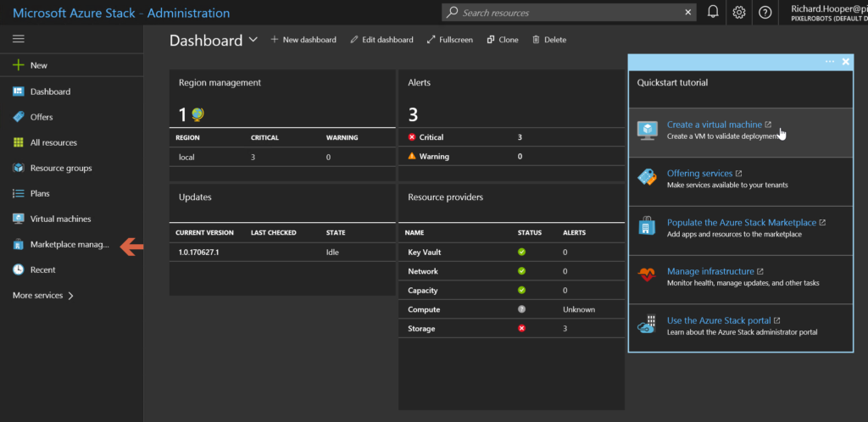868x422 pixels.
Task: Click Edit dashboard in the toolbar
Action: [x=381, y=40]
